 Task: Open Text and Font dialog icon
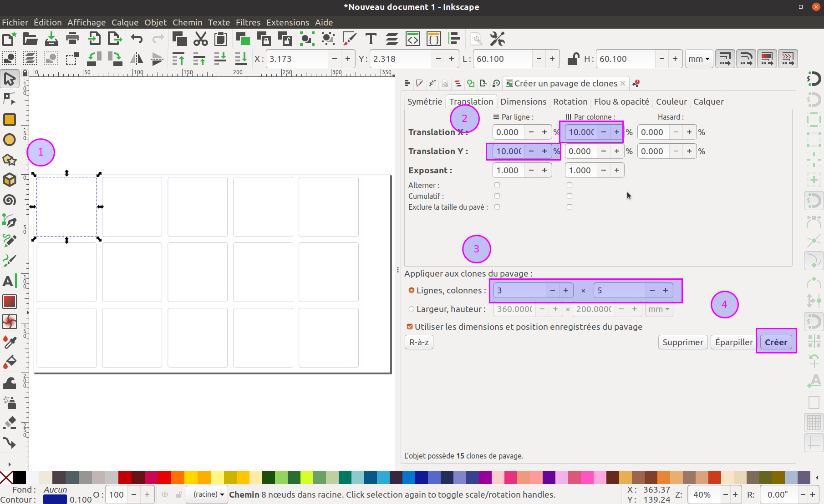click(371, 39)
